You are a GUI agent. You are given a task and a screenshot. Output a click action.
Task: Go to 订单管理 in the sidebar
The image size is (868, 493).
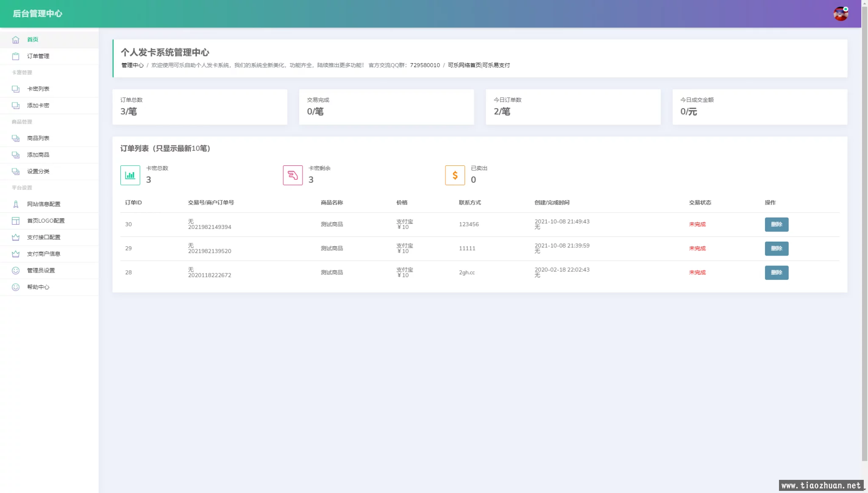pyautogui.click(x=49, y=56)
